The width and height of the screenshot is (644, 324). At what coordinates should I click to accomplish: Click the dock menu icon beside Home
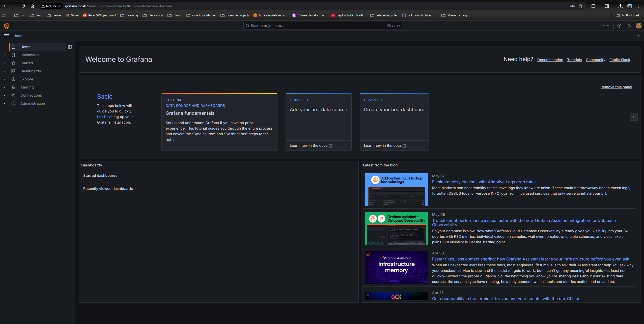click(70, 47)
